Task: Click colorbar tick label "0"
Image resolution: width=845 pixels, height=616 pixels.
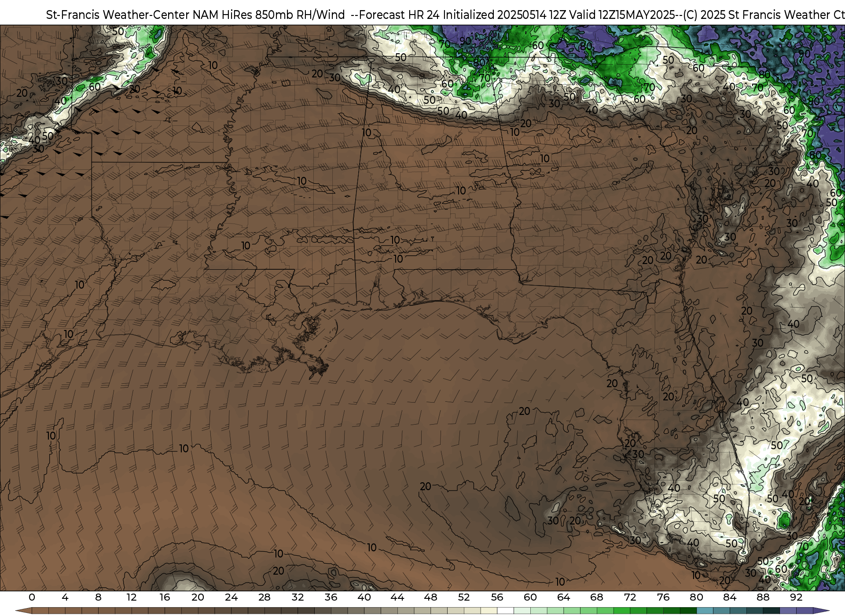Action: (32, 598)
